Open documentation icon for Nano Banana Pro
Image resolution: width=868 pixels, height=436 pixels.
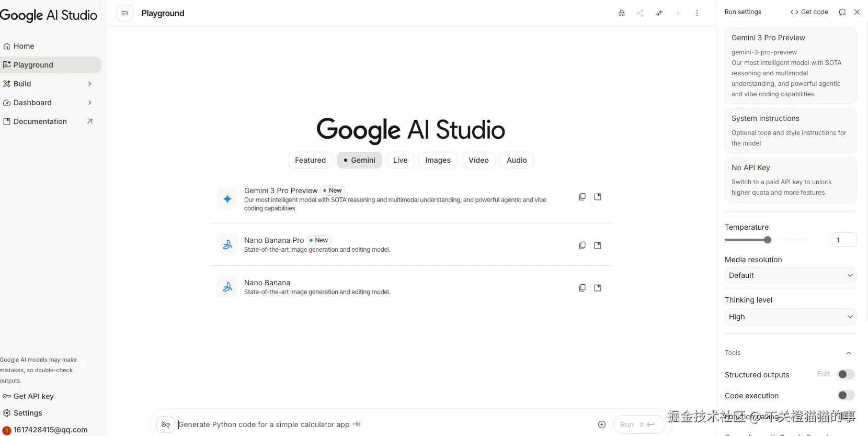598,245
